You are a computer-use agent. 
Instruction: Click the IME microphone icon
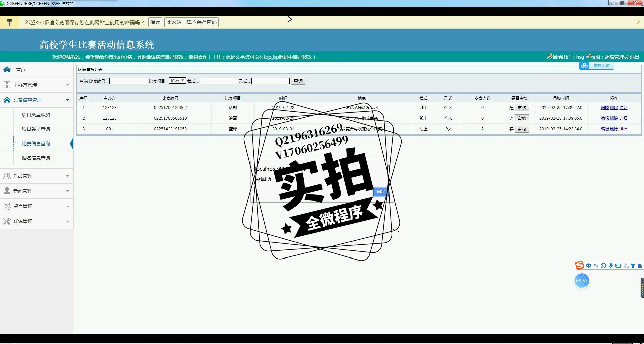[x=611, y=266]
